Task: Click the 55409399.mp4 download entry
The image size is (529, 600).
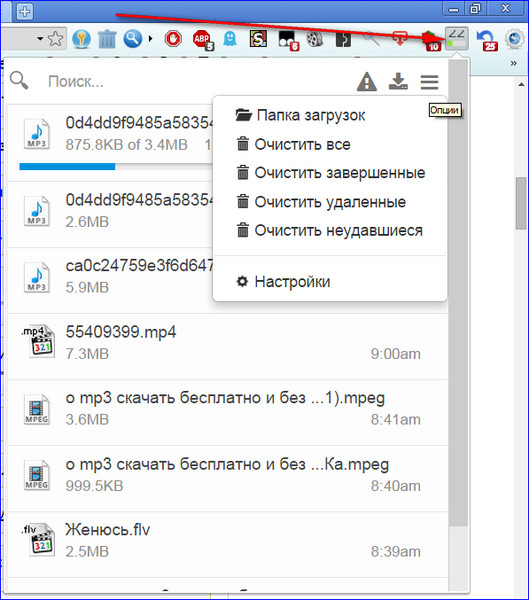Action: click(x=227, y=347)
